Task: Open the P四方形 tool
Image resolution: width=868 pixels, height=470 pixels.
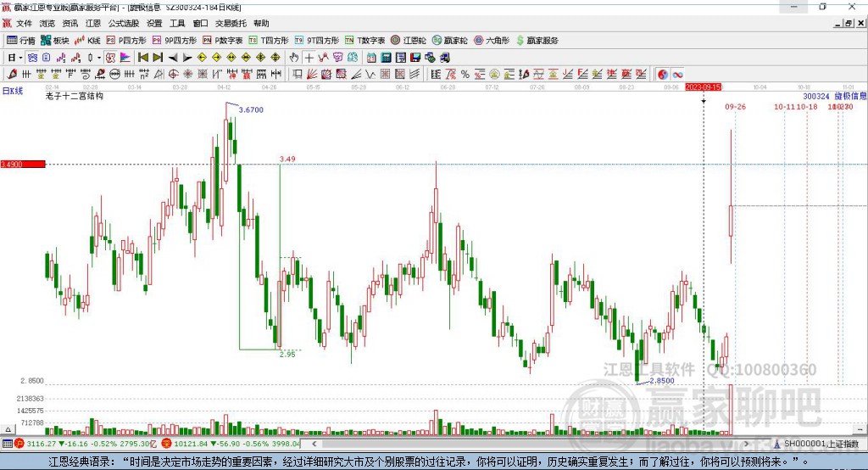Action: [x=126, y=41]
